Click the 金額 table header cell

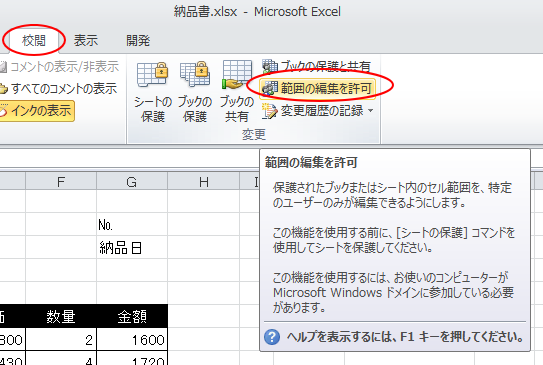pyautogui.click(x=132, y=316)
